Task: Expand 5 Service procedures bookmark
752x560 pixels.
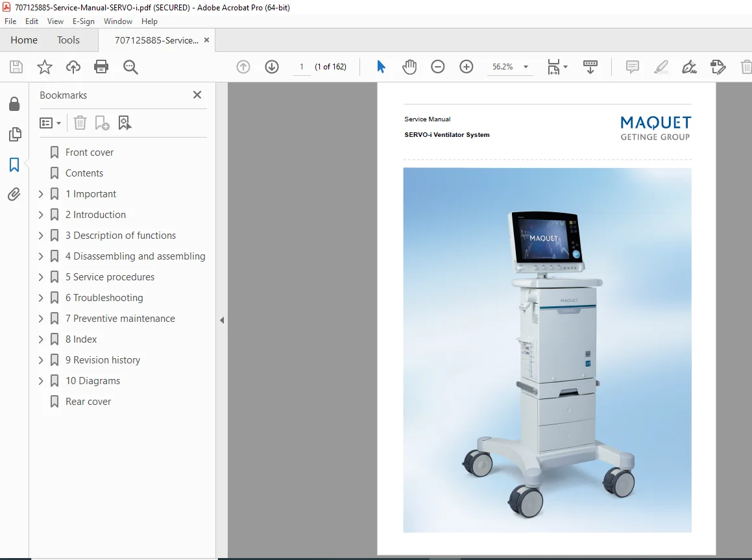Action: click(x=41, y=277)
